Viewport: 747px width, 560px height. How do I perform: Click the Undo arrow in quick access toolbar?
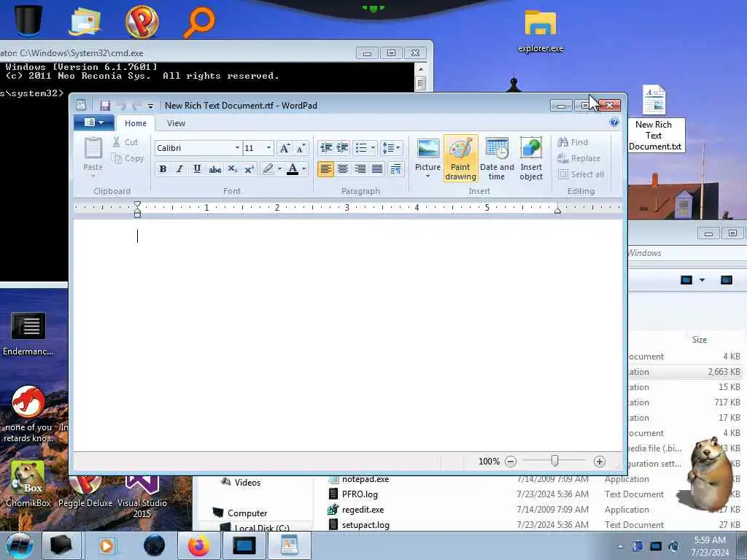click(x=122, y=105)
